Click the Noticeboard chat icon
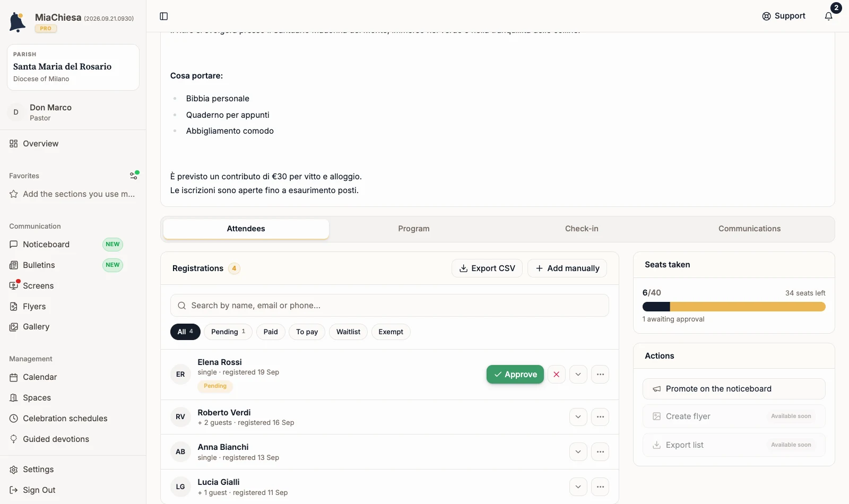The width and height of the screenshot is (849, 504). click(14, 245)
